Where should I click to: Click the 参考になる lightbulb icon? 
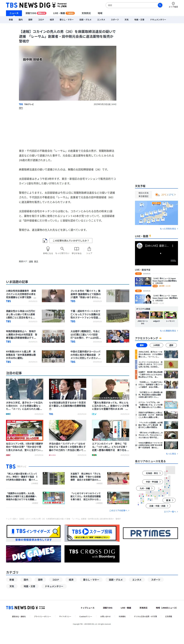tap(48, 249)
